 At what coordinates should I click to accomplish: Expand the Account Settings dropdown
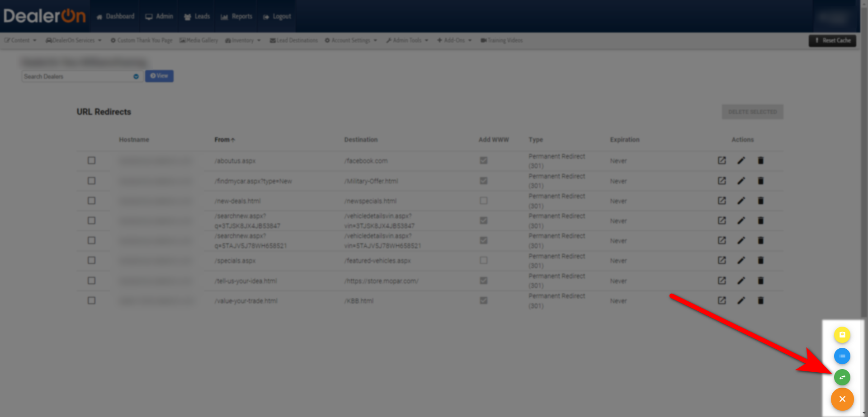[351, 40]
